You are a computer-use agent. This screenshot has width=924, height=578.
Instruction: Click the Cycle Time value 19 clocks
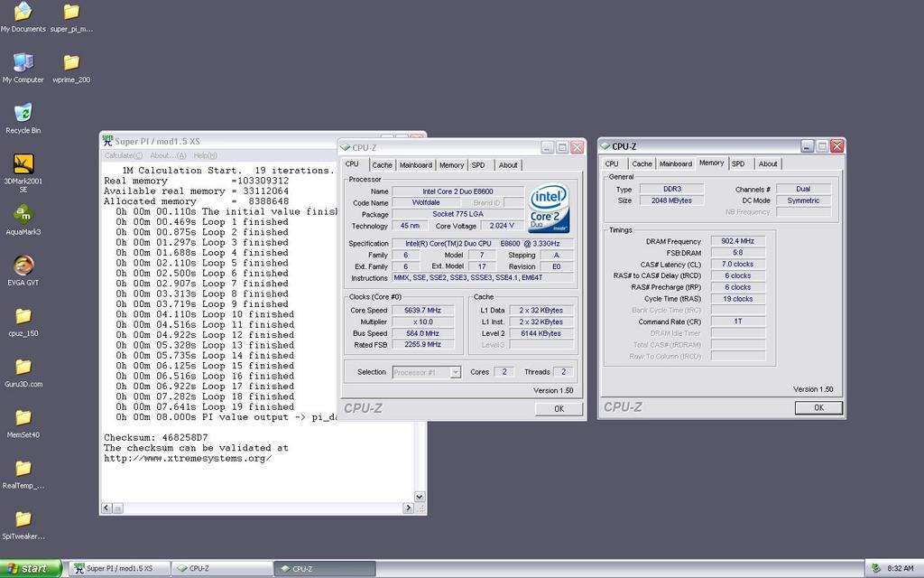[x=738, y=299]
